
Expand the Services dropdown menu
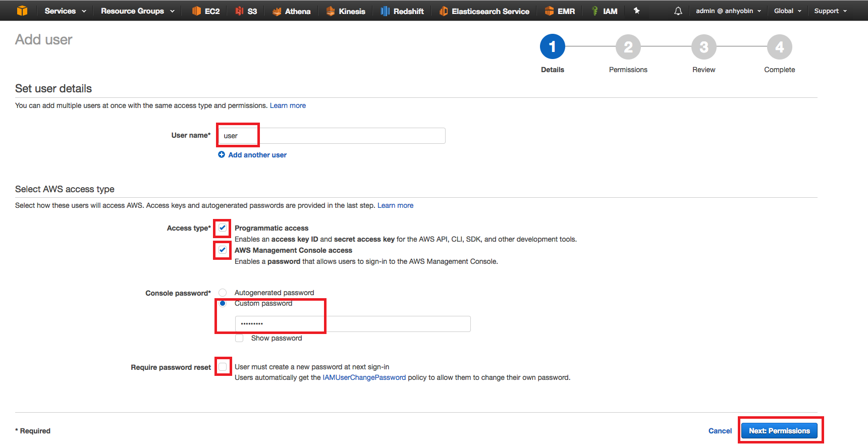(65, 11)
